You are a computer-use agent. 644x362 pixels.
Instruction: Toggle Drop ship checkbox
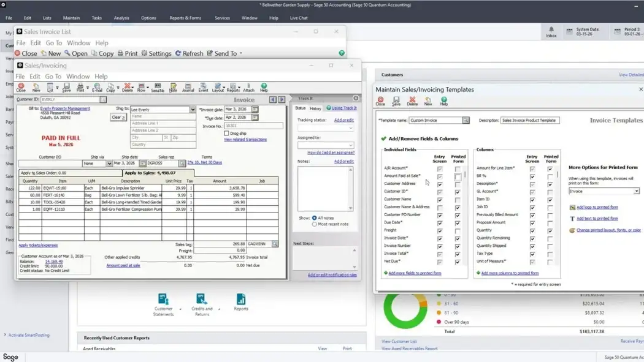tap(226, 134)
